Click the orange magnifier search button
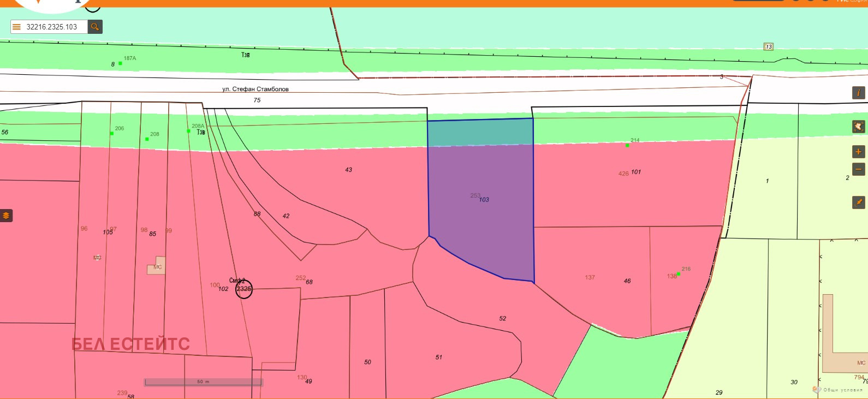The height and width of the screenshot is (399, 868). (x=95, y=27)
